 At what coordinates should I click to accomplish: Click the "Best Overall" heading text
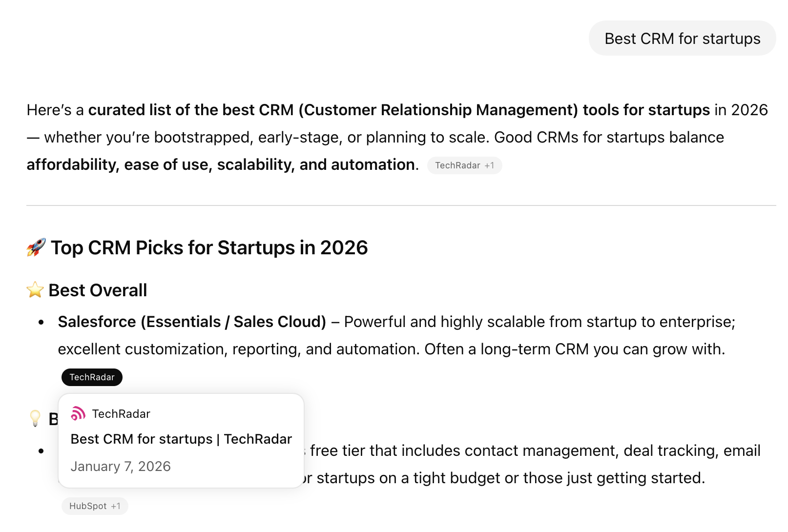click(98, 290)
